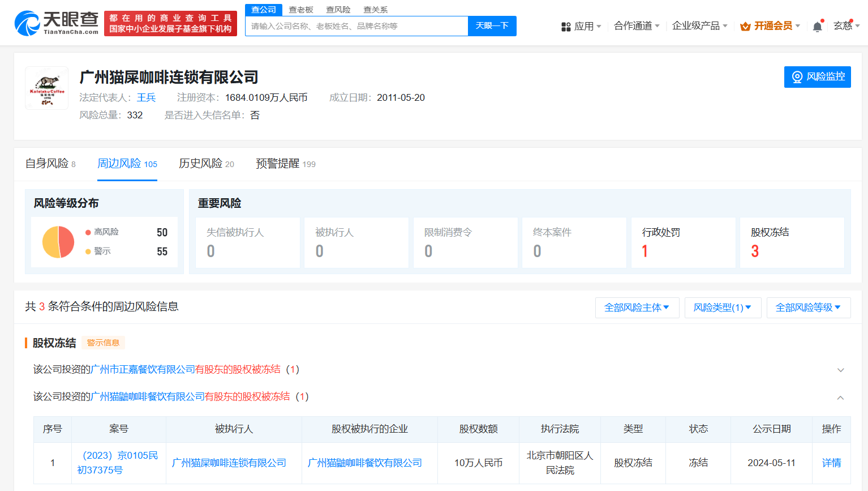
Task: Open the 风险类型(1) filter dropdown
Action: pyautogui.click(x=723, y=308)
